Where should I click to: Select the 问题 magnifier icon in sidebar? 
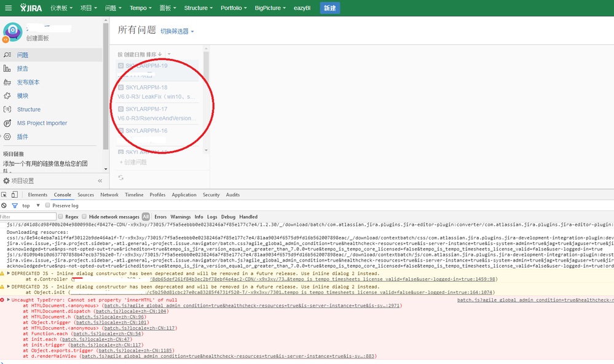coord(7,55)
